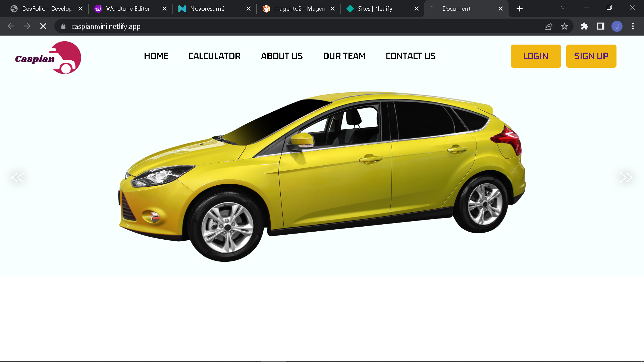Viewport: 644px width, 362px height.
Task: Show previous carousel slide
Action: tap(17, 177)
